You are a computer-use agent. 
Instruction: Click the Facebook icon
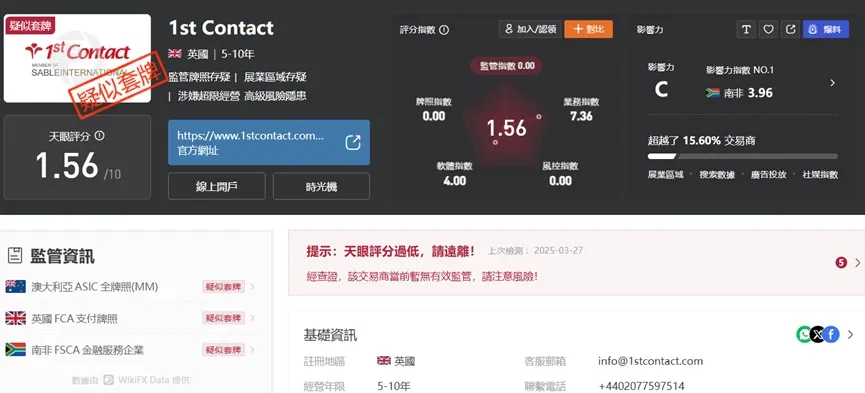pos(831,334)
